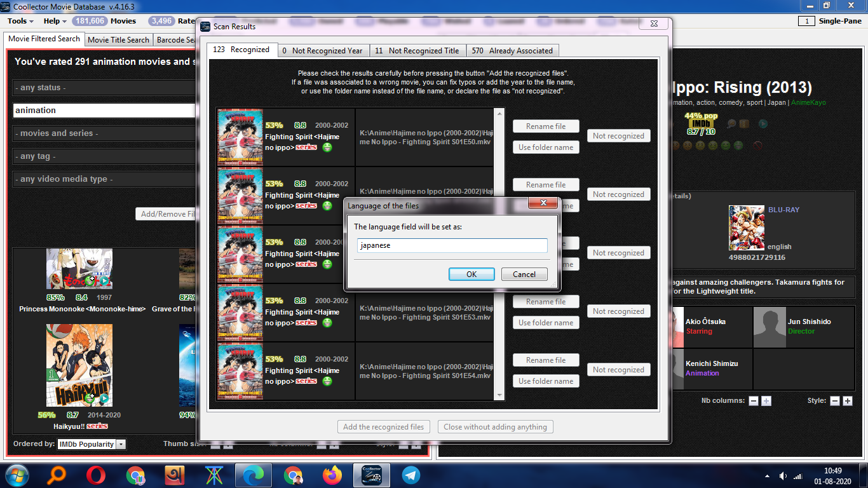Launch Opera from the taskbar
Viewport: 868px width, 488px height.
(x=97, y=475)
